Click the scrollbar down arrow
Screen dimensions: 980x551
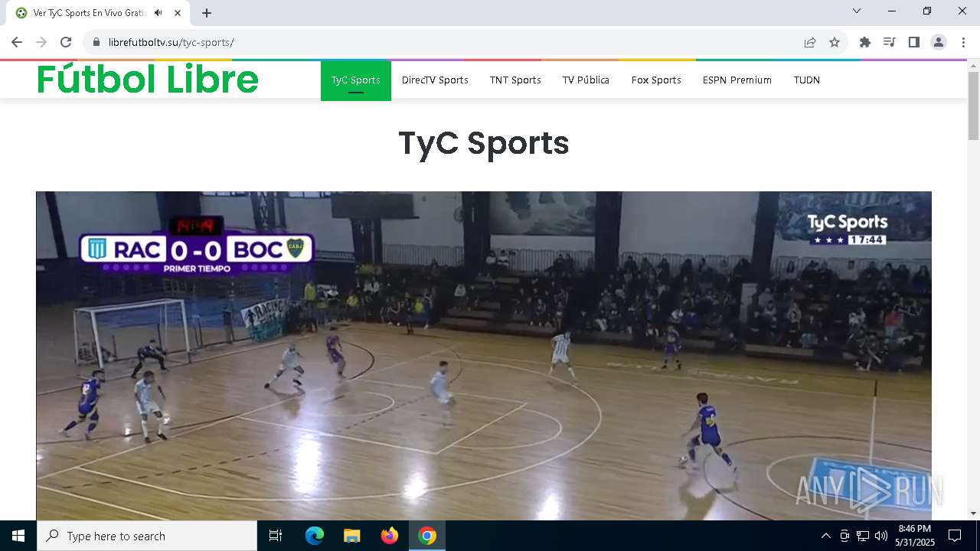(973, 514)
